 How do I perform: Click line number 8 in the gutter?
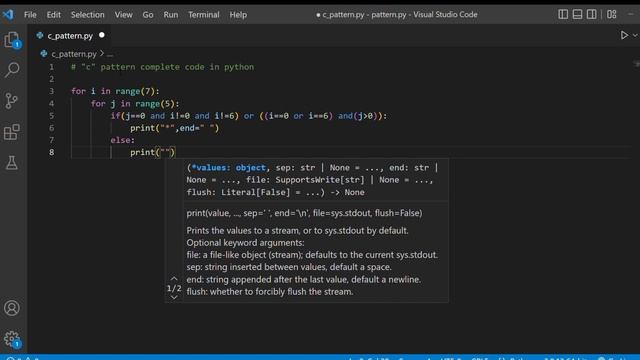(51, 152)
